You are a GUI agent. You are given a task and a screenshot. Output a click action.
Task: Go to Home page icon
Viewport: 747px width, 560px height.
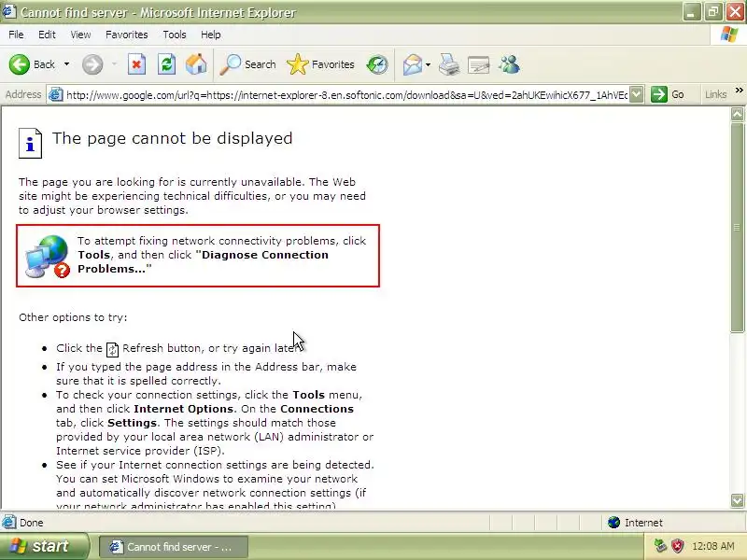(196, 64)
